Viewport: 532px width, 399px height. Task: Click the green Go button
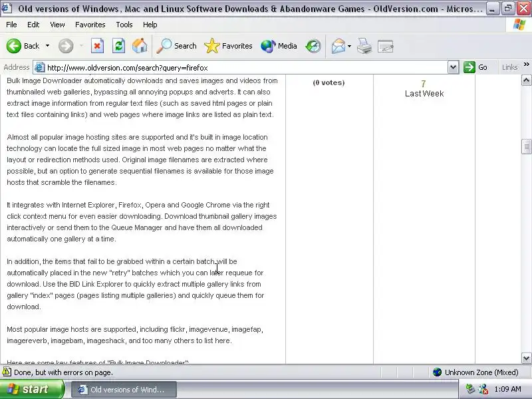[475, 67]
